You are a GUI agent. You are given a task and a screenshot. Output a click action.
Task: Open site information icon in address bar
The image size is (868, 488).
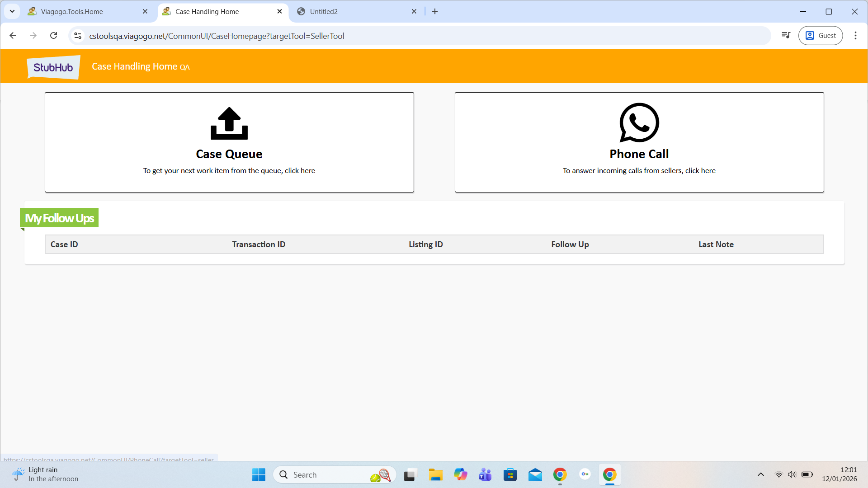click(x=78, y=36)
